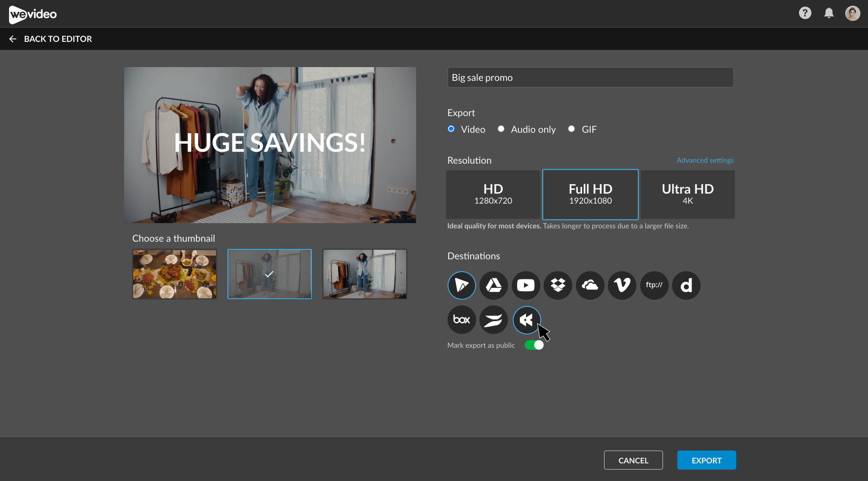Click the Big sale promo title field
The height and width of the screenshot is (481, 868).
pos(590,78)
